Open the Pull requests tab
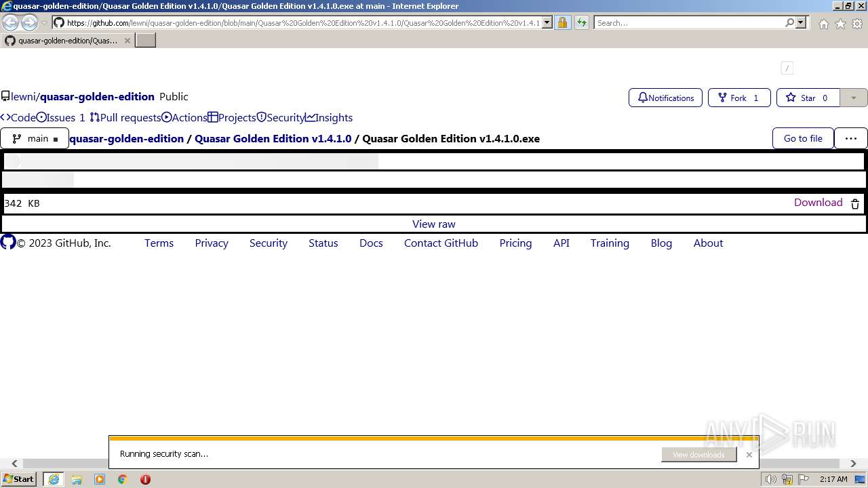Screen dimensions: 868x488 coord(125,117)
